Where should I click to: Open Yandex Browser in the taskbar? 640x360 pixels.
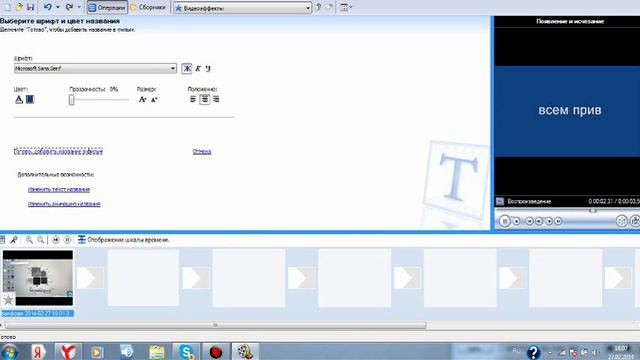tap(68, 352)
